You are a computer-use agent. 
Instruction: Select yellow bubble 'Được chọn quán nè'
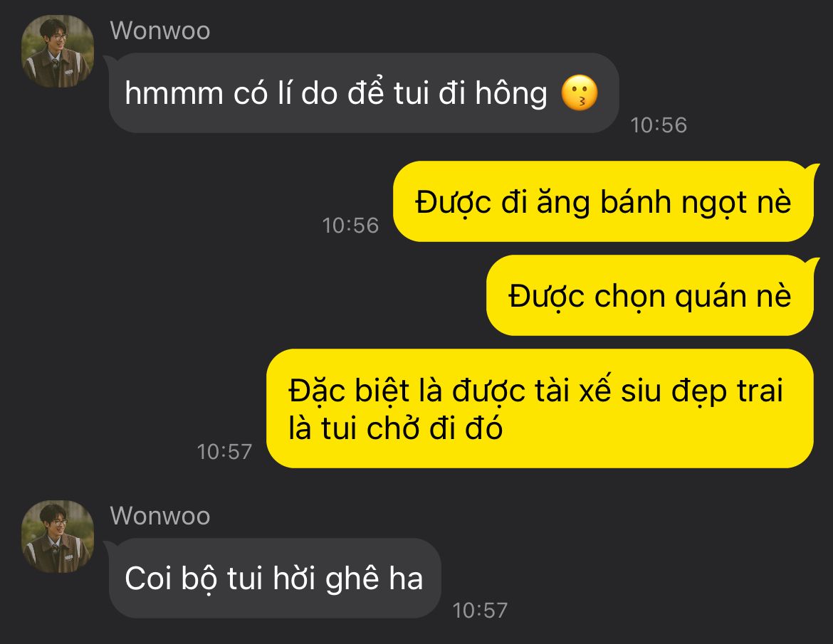(650, 295)
